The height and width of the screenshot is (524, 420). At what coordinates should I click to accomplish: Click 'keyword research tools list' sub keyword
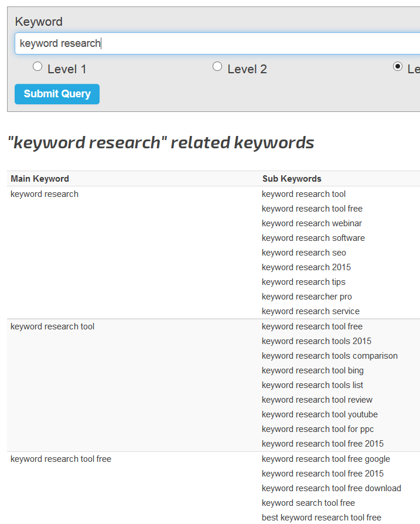[x=312, y=385]
